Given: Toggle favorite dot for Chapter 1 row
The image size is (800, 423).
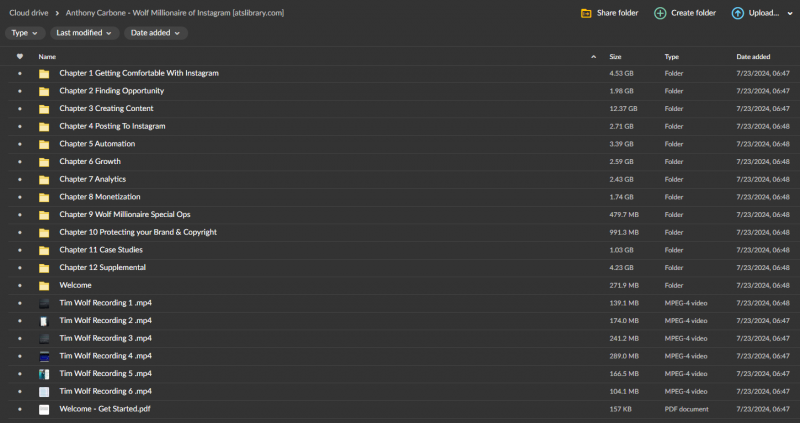Looking at the screenshot, I should pos(20,73).
